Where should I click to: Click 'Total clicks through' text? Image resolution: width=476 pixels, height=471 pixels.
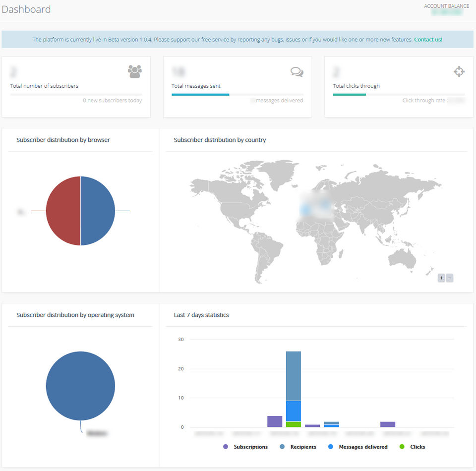pyautogui.click(x=356, y=86)
